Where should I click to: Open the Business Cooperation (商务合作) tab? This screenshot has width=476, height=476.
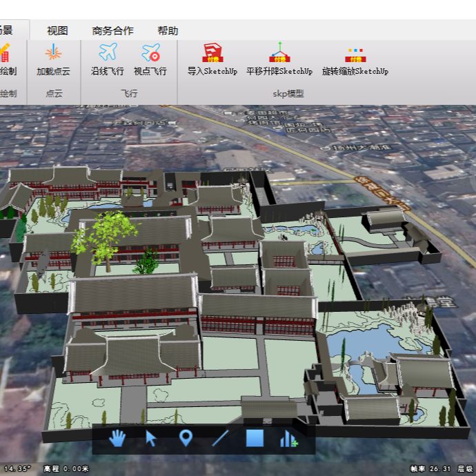[112, 30]
